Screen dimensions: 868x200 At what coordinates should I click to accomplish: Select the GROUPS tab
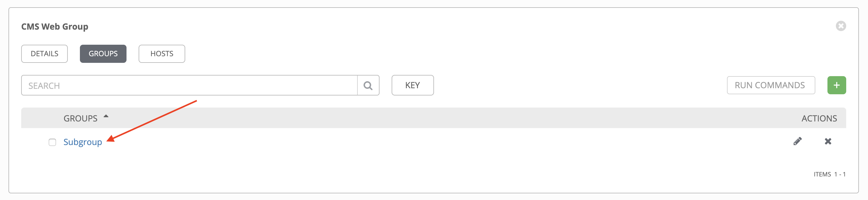[x=103, y=54]
